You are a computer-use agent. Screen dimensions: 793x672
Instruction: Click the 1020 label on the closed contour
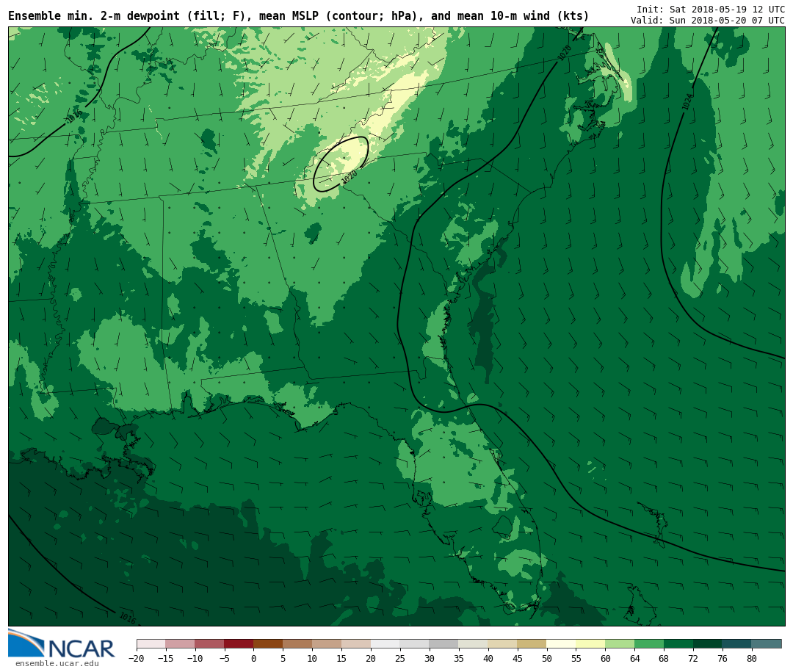350,177
